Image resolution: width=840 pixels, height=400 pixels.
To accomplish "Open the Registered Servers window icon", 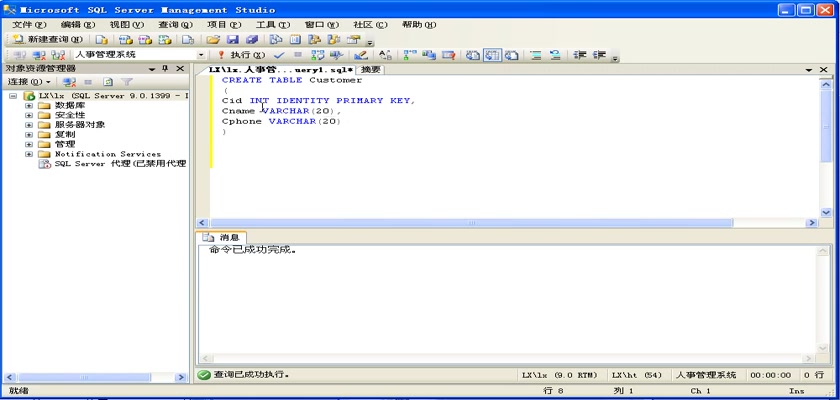I will (275, 40).
